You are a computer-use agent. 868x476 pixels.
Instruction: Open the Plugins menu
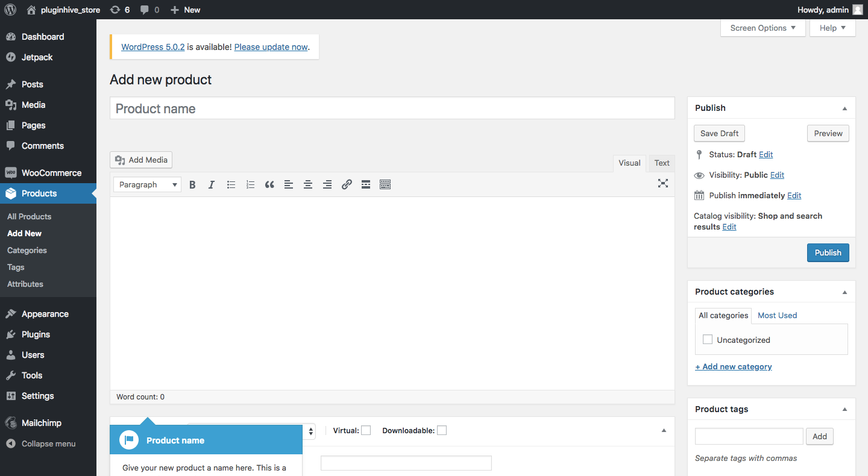[48, 334]
